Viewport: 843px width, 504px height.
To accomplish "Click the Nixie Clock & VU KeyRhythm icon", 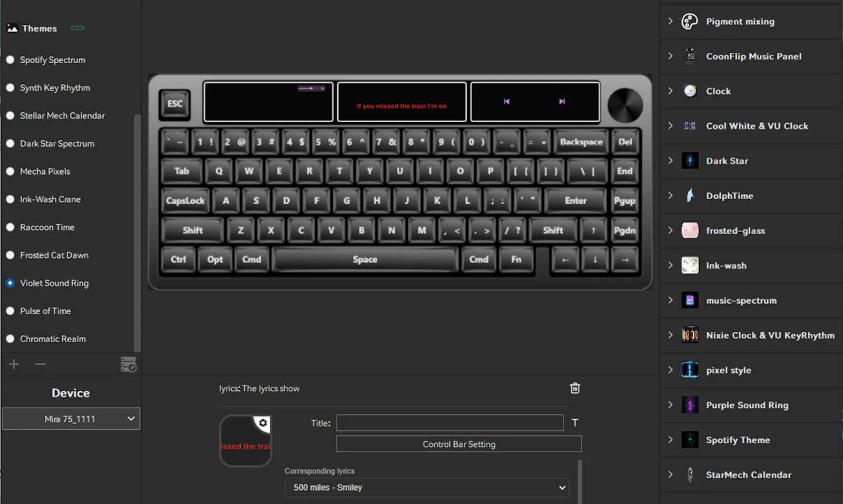I will pos(690,335).
